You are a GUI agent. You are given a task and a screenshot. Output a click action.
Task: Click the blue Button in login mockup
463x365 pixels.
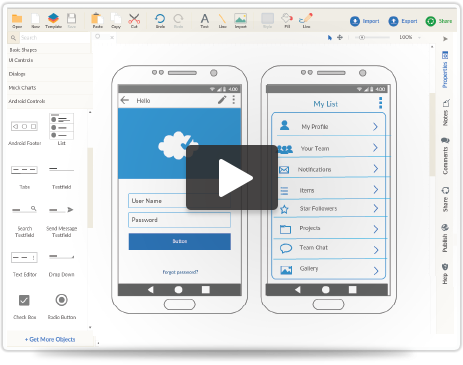(x=180, y=241)
